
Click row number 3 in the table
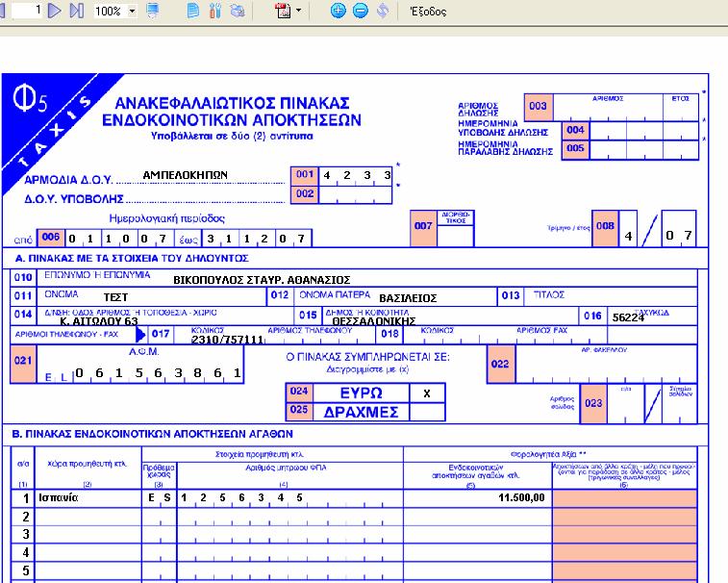click(x=26, y=535)
